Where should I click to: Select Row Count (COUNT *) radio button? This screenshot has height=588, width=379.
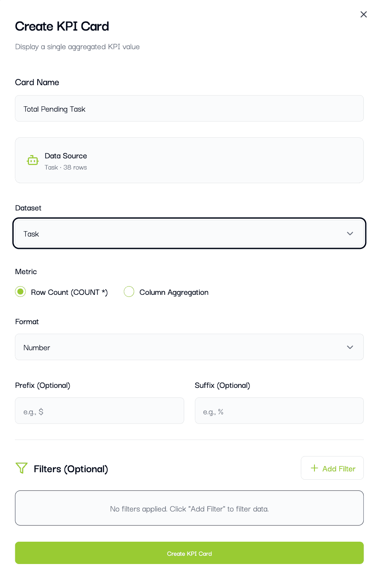[x=20, y=292]
